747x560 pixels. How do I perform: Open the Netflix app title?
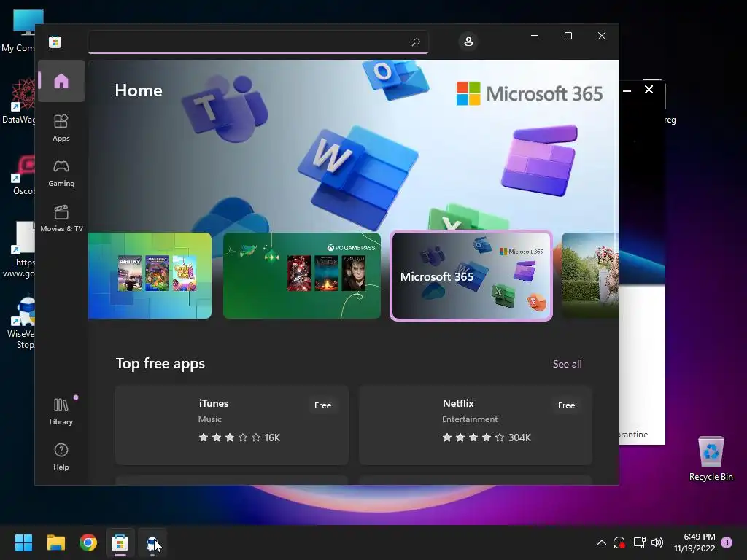coord(458,403)
